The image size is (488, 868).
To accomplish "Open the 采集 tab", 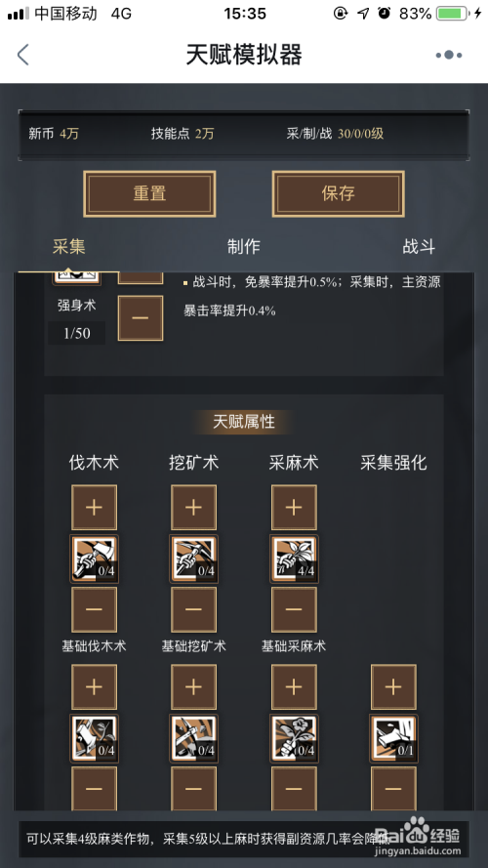I will coord(68,246).
